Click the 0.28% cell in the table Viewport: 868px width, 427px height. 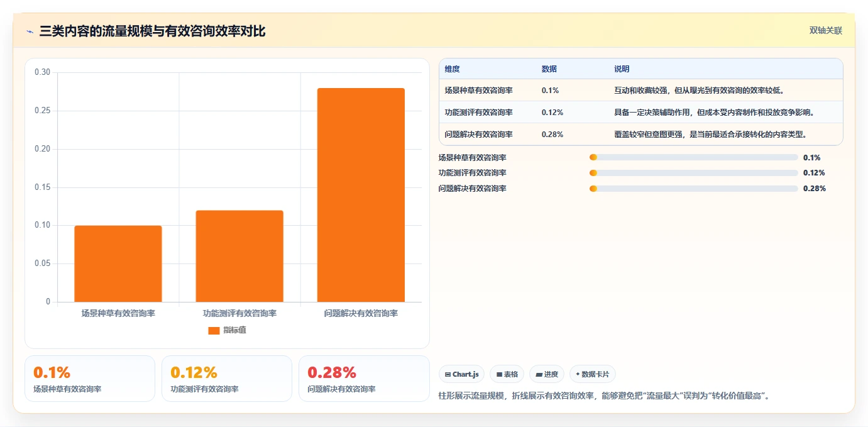point(552,135)
